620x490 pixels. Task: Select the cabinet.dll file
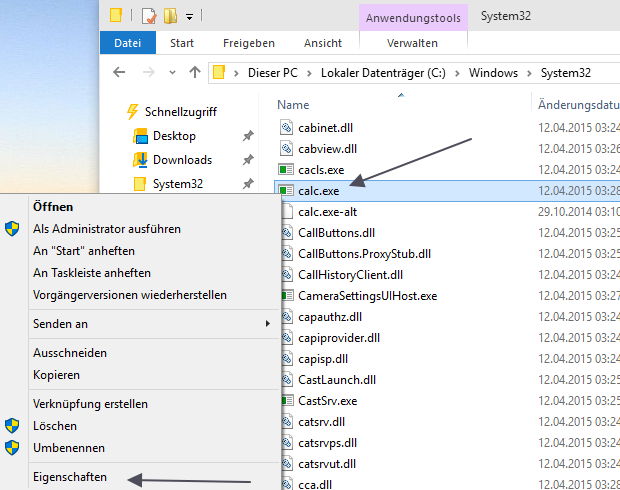tap(325, 128)
